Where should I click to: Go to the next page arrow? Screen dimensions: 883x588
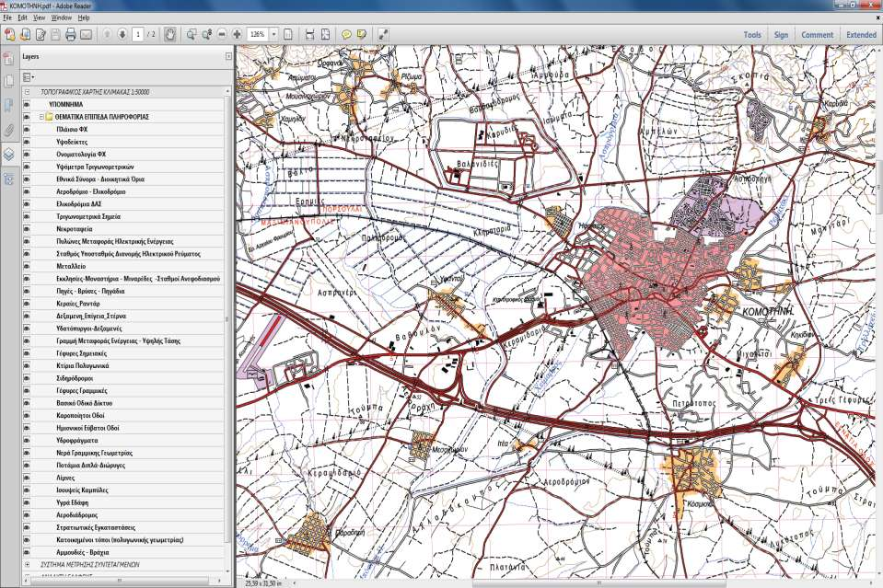click(122, 35)
